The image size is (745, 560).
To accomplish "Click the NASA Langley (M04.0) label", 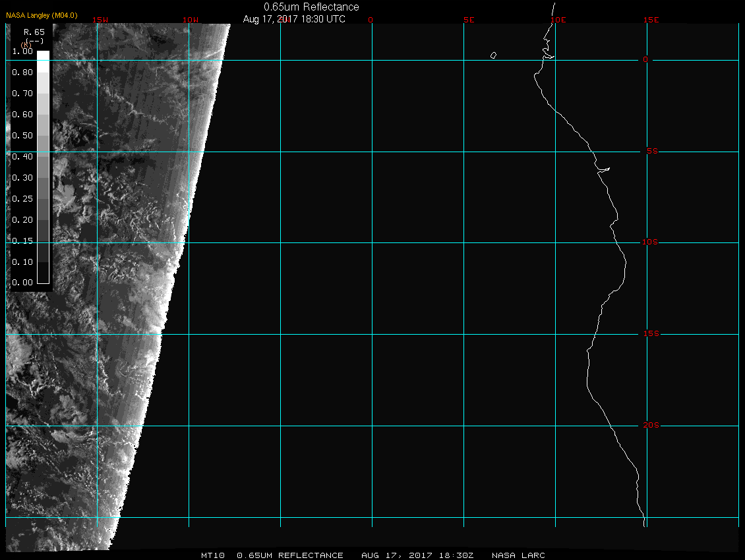I will (42, 15).
